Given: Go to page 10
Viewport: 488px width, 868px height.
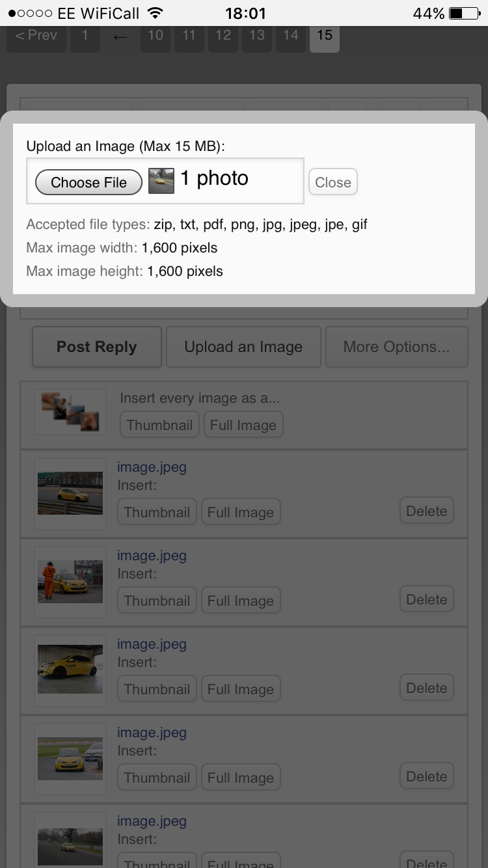Looking at the screenshot, I should tap(156, 36).
